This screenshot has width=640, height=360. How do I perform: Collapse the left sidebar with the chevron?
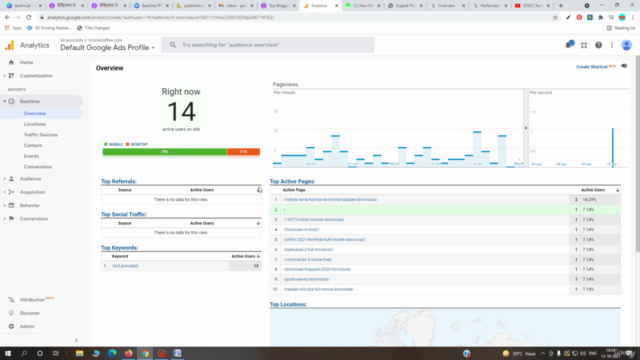click(x=76, y=340)
